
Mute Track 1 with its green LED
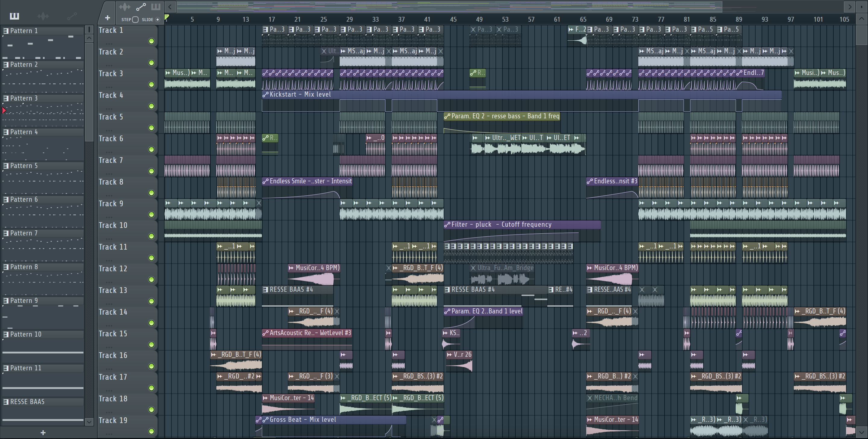point(152,41)
